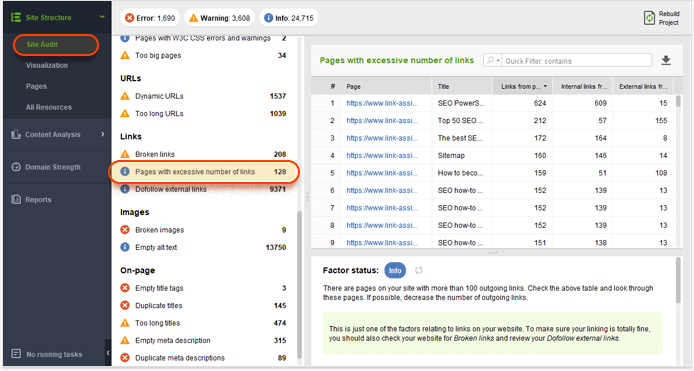
Task: Click the Reports document icon
Action: point(16,199)
